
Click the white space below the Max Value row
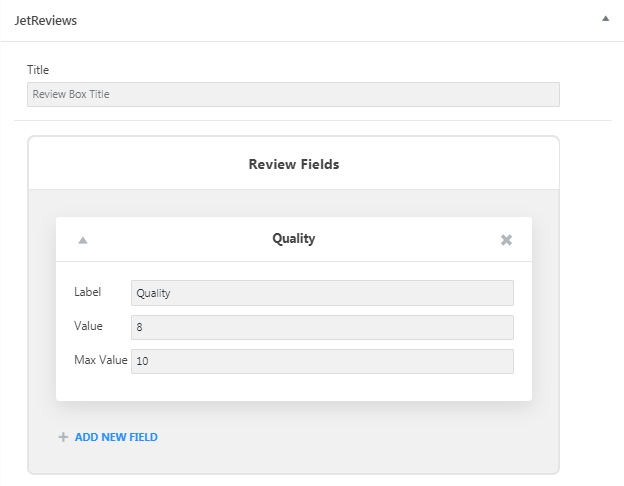point(294,387)
